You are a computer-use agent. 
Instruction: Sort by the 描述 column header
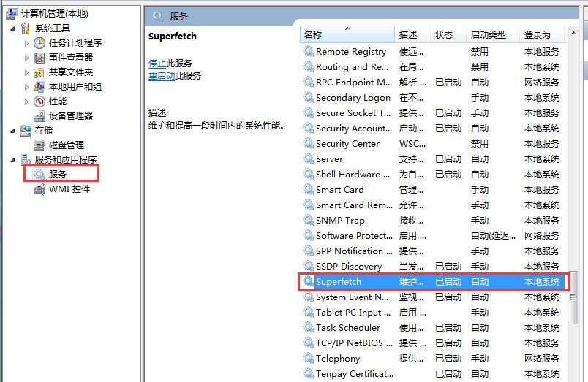pyautogui.click(x=412, y=35)
